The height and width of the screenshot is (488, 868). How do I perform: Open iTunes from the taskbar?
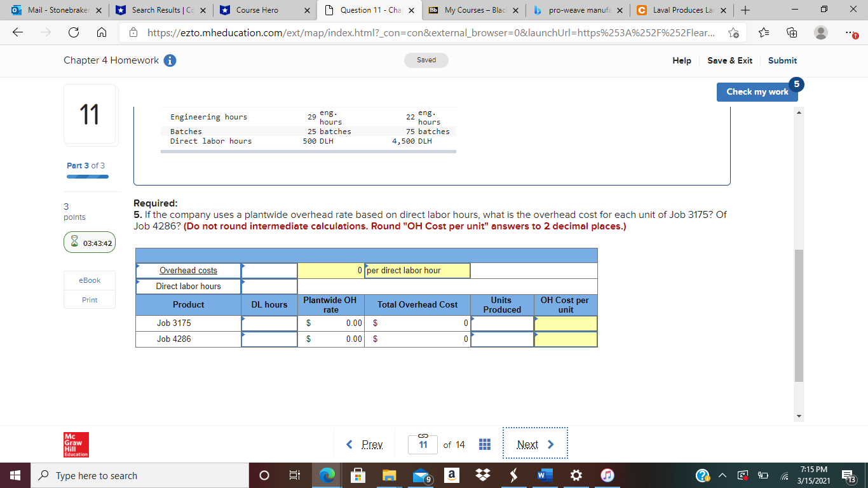coord(607,475)
